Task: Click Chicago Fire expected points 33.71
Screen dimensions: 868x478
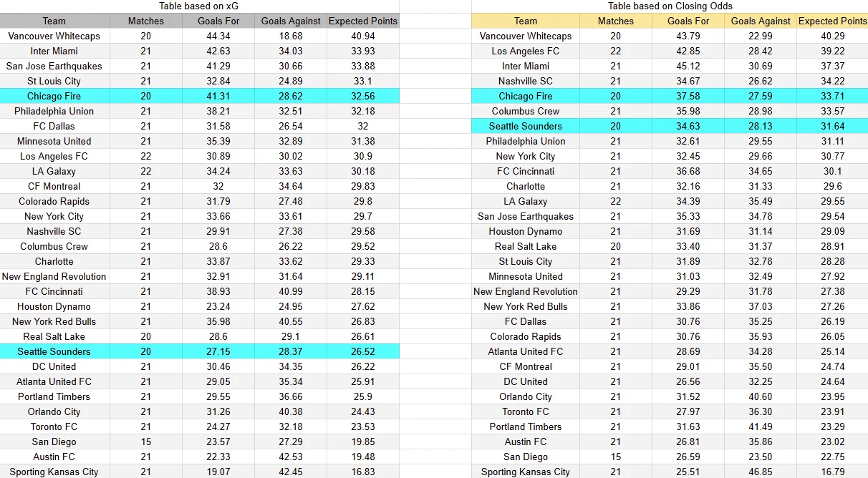Action: [x=833, y=96]
